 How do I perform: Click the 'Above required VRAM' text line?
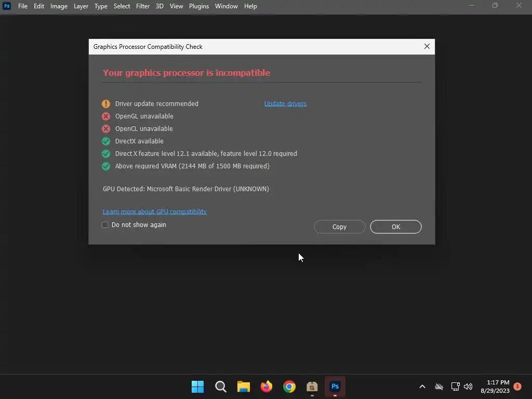click(192, 166)
